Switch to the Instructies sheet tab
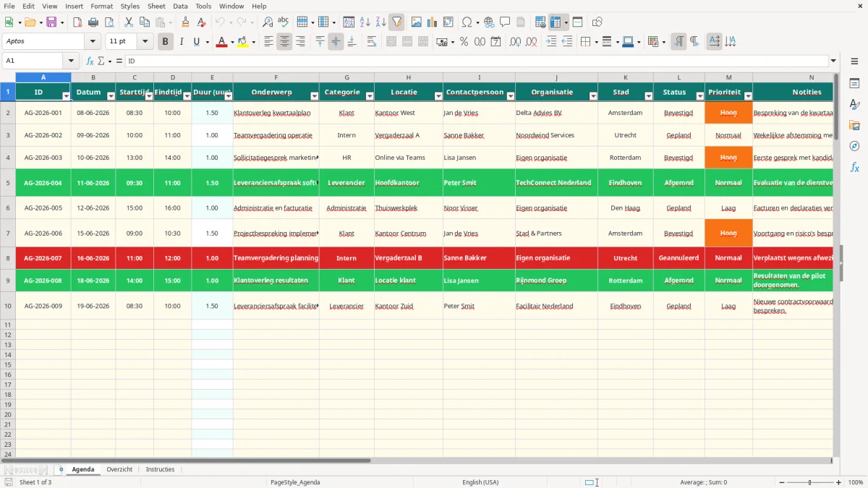868x488 pixels. 160,469
